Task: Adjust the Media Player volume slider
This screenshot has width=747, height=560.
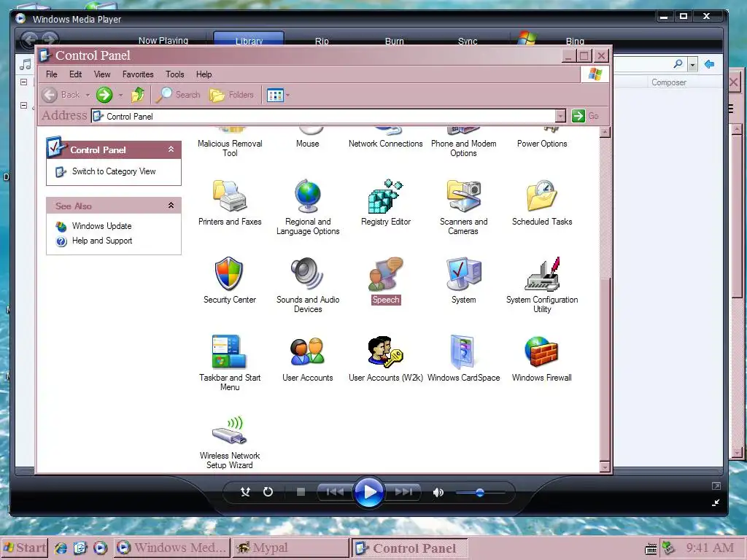Action: (x=480, y=492)
